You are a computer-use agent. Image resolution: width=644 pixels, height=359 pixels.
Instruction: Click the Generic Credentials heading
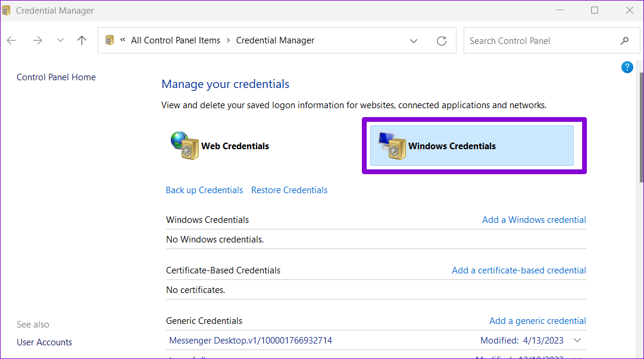point(204,321)
